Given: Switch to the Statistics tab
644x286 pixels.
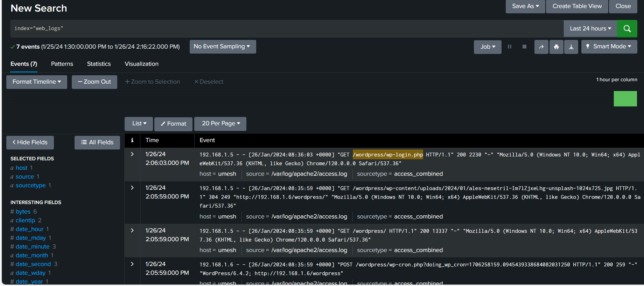Looking at the screenshot, I should coord(99,64).
